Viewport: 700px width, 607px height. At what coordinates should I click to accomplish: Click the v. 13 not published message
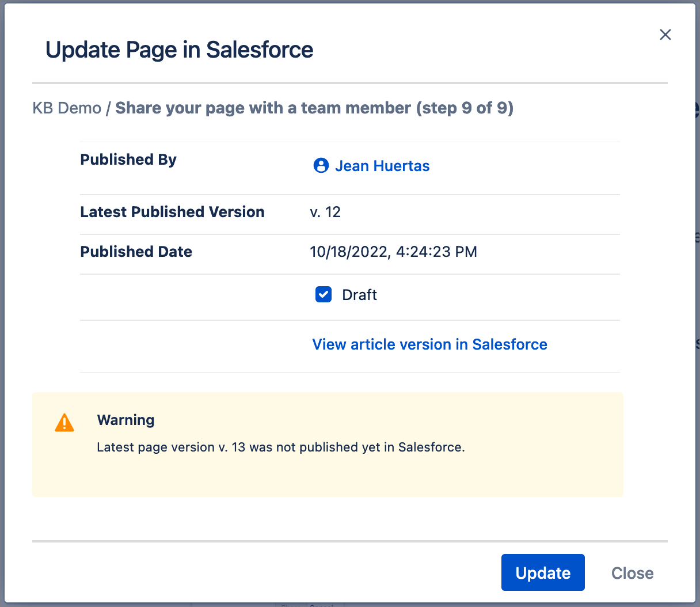tap(280, 447)
